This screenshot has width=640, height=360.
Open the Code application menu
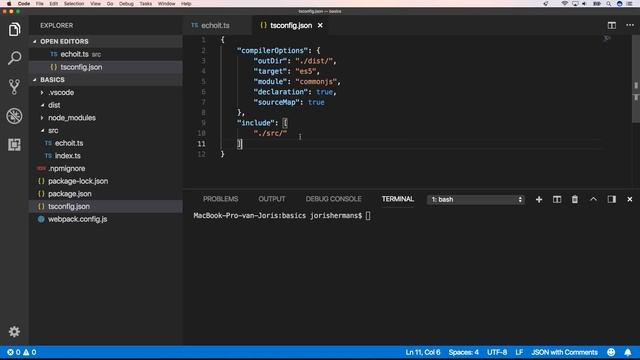pos(24,3)
